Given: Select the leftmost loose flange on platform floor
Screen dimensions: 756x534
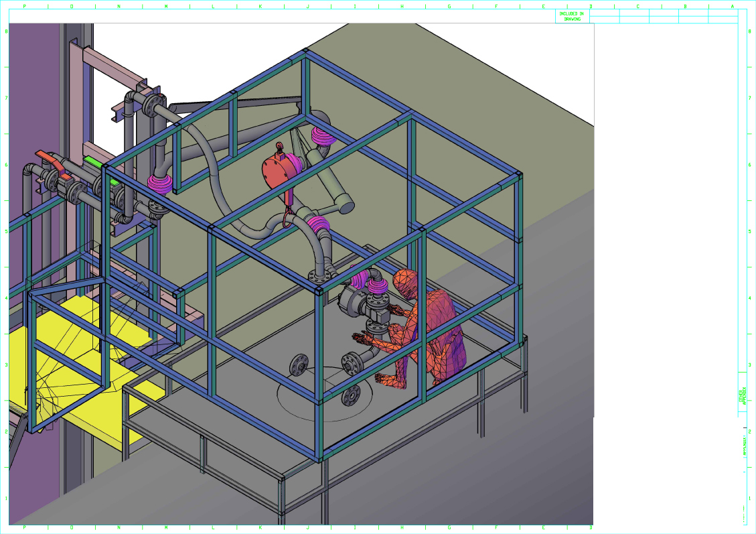Looking at the screenshot, I should (x=299, y=366).
